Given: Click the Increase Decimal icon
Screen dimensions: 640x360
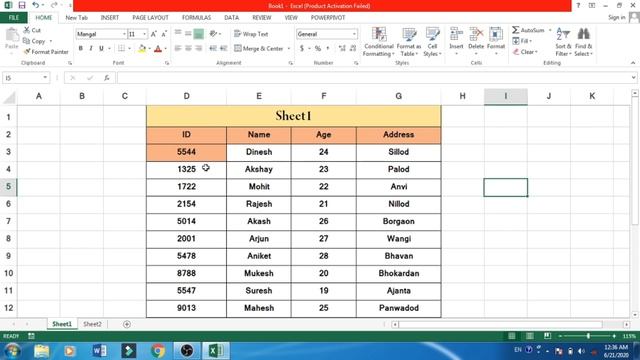Looking at the screenshot, I should click(x=342, y=49).
